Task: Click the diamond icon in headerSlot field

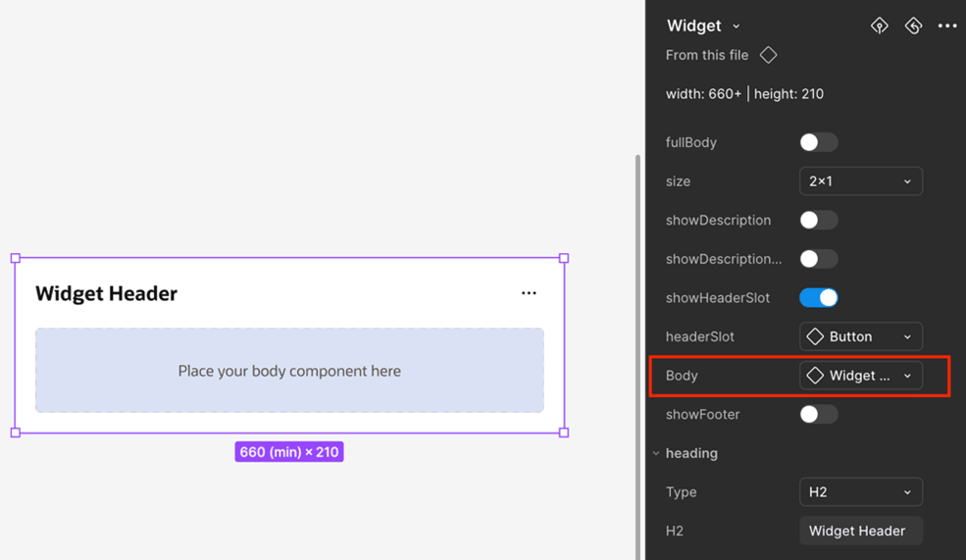Action: tap(815, 336)
